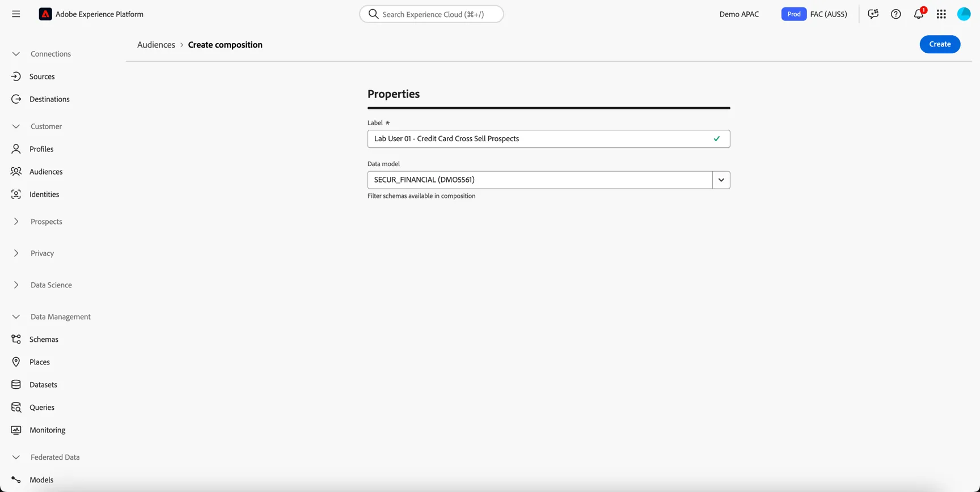Click the Identities icon
Viewport: 980px width, 492px height.
click(16, 194)
